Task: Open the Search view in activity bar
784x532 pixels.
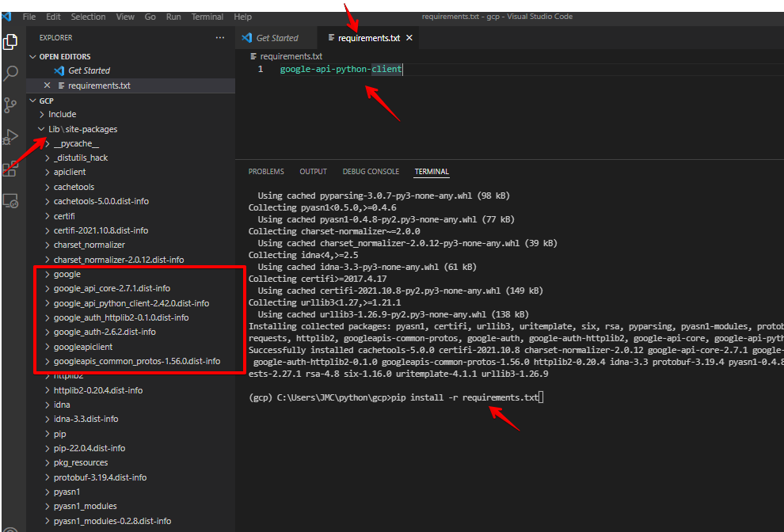Action: (x=10, y=73)
